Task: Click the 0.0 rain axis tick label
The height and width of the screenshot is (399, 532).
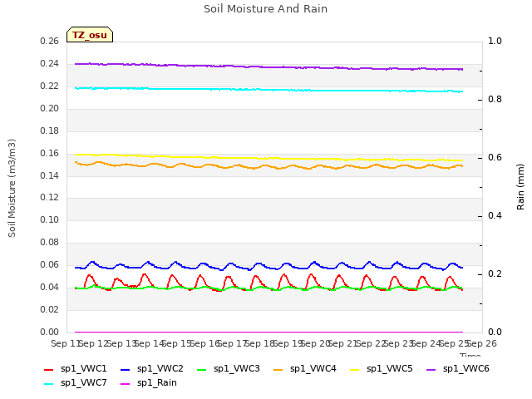Action: click(495, 332)
